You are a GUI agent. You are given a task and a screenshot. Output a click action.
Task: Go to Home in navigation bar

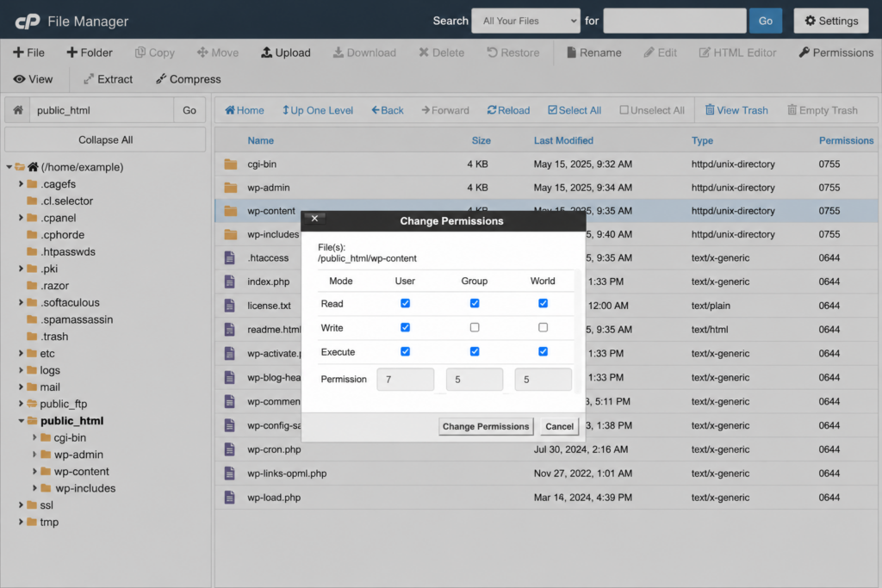[x=244, y=110]
